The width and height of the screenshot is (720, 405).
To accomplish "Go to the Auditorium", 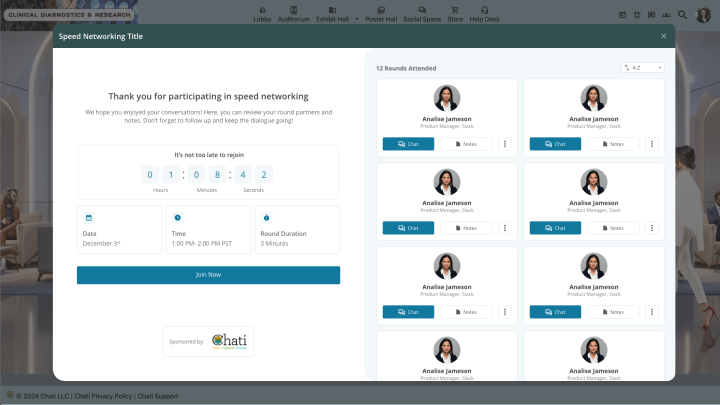I will [293, 15].
